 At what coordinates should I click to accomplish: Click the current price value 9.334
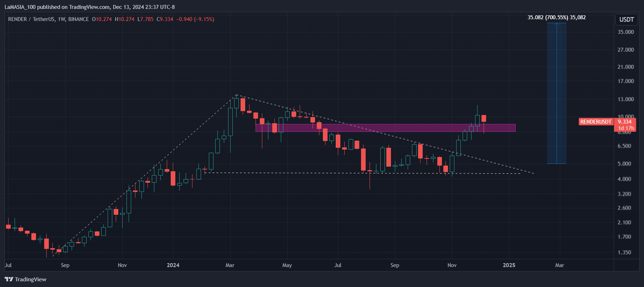tap(624, 122)
